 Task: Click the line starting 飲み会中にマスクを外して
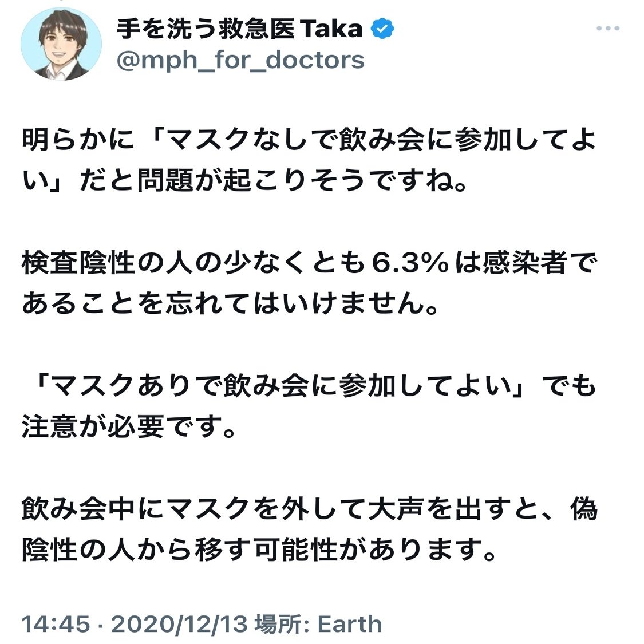(x=309, y=509)
